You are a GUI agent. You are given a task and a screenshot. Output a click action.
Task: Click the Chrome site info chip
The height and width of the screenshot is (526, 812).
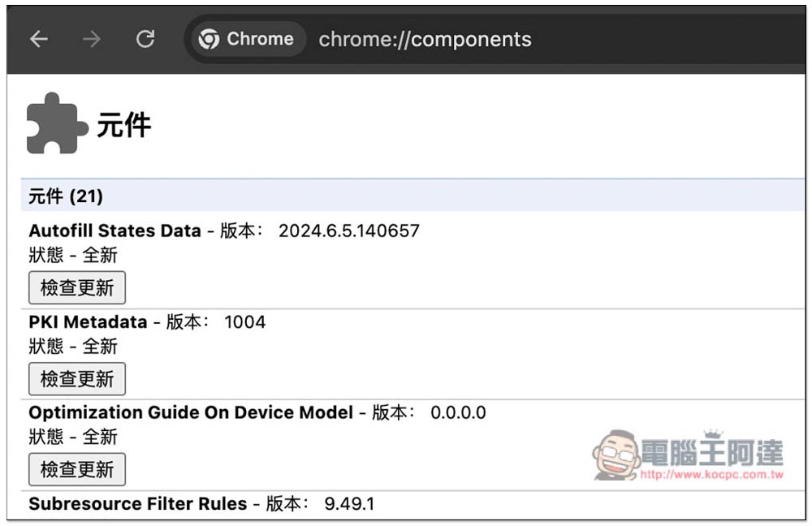pyautogui.click(x=247, y=39)
